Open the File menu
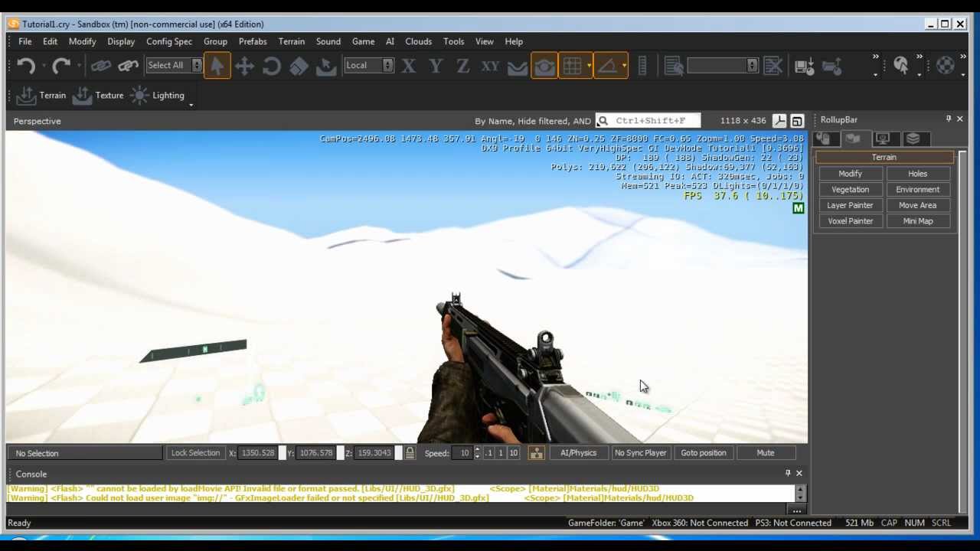This screenshot has height=551, width=980. pos(25,41)
